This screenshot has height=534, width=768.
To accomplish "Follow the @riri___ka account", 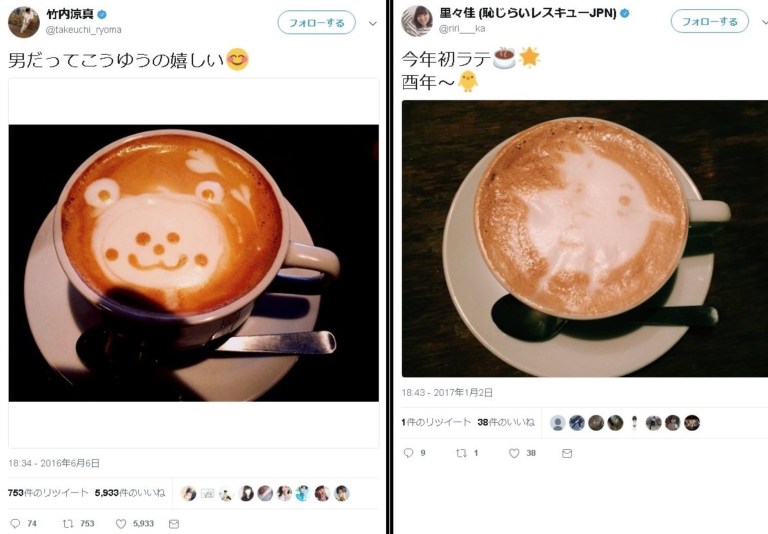I will pyautogui.click(x=710, y=22).
